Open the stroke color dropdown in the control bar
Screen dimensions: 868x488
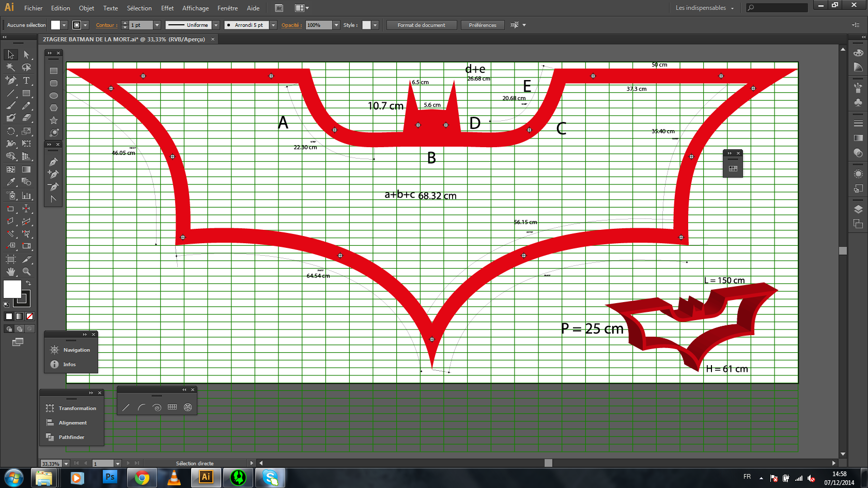click(x=85, y=25)
